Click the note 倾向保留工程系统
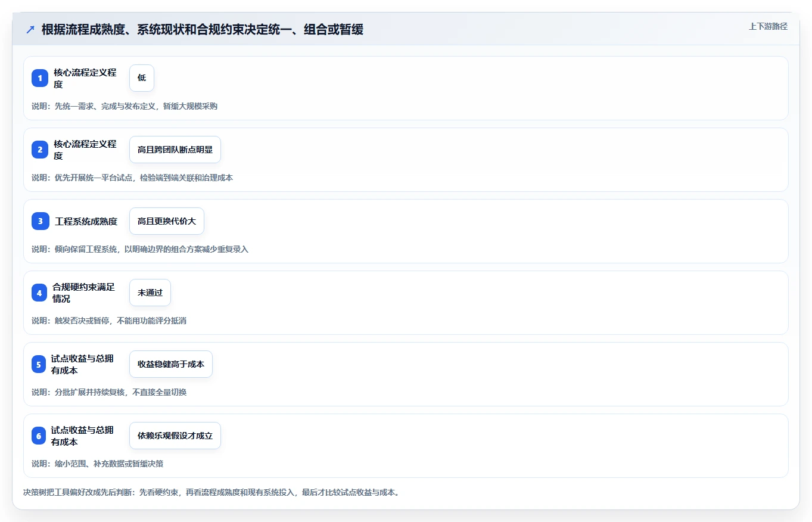Viewport: 812px width, 522px height. click(140, 249)
